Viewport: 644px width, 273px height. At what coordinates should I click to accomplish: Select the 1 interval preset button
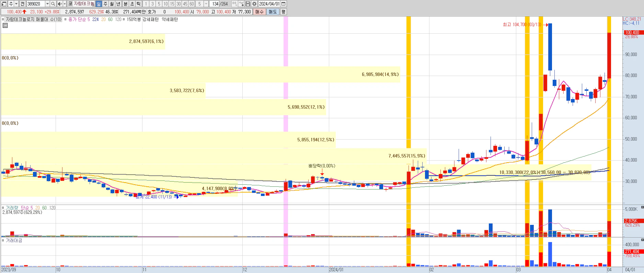click(146, 4)
